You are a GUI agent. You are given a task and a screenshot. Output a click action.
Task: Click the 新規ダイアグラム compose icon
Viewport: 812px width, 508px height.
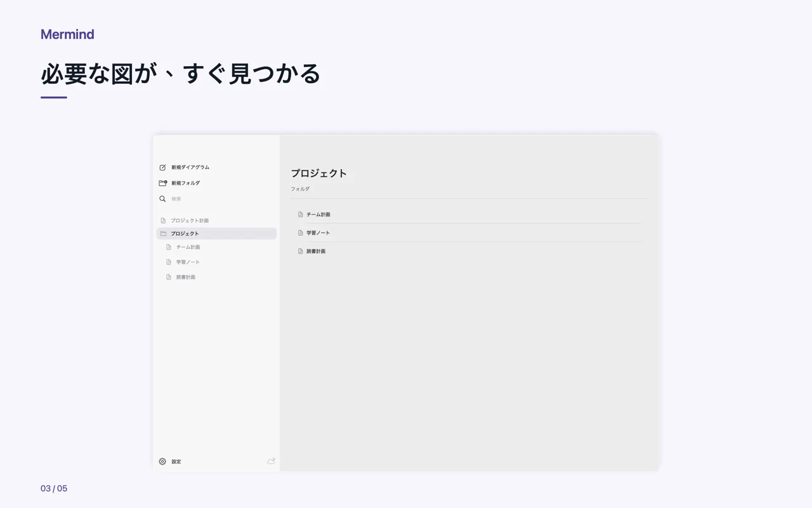coord(162,168)
